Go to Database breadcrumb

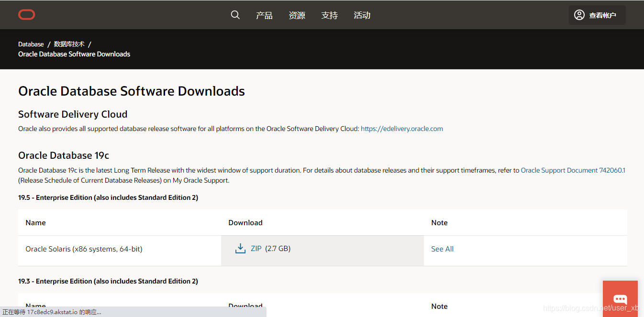coord(31,44)
